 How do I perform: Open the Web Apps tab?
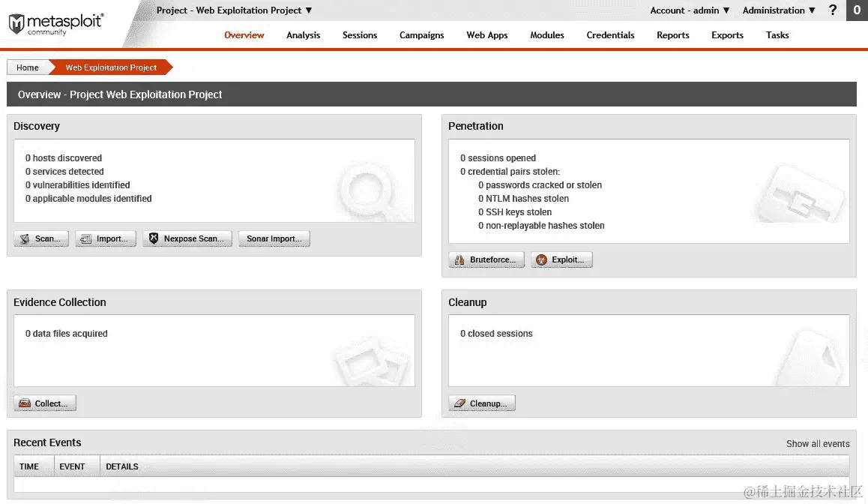point(487,35)
